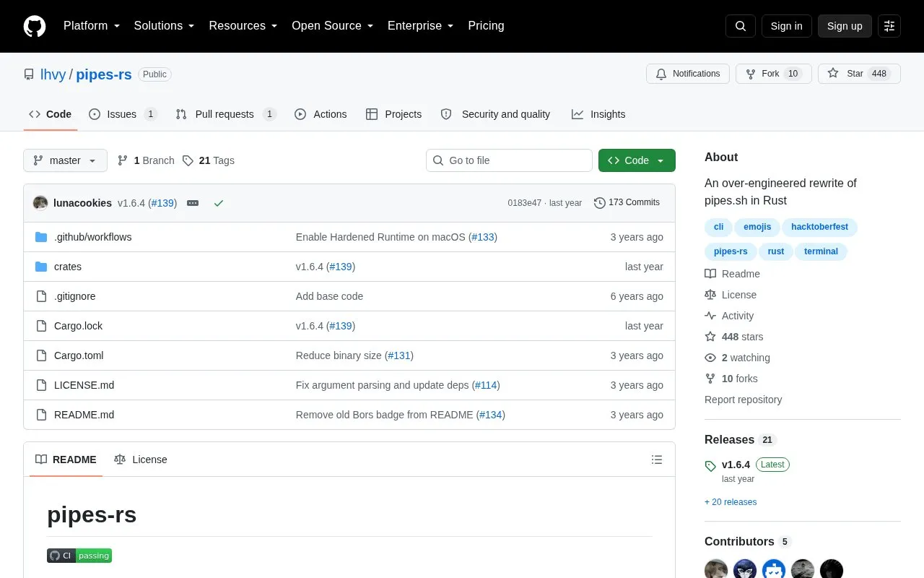Expand the Platform menu
The width and height of the screenshot is (924, 578).
(92, 26)
